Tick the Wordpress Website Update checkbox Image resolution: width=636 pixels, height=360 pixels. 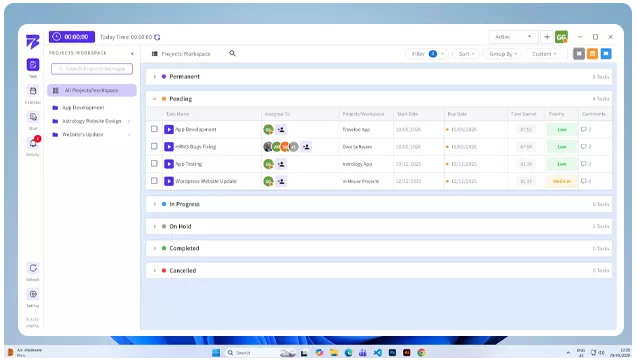click(x=154, y=180)
